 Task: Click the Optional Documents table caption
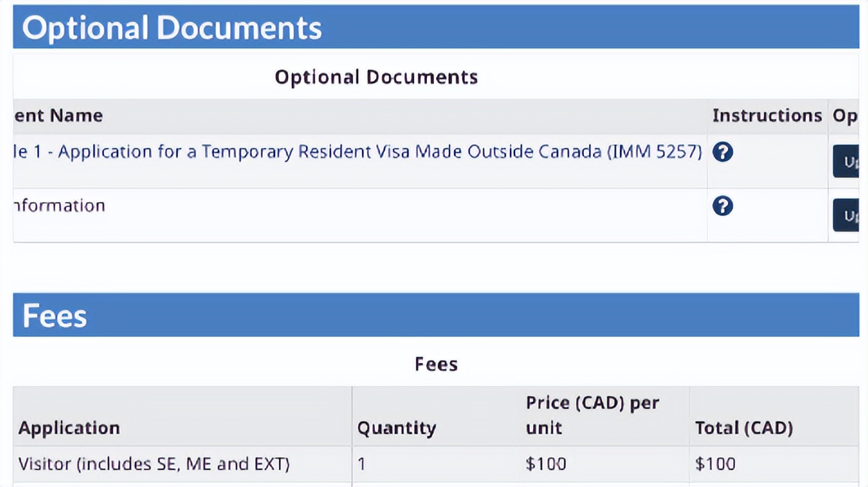[376, 77]
